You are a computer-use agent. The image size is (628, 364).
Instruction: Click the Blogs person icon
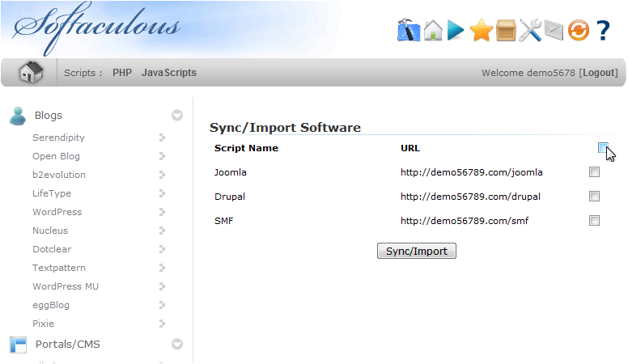click(18, 116)
